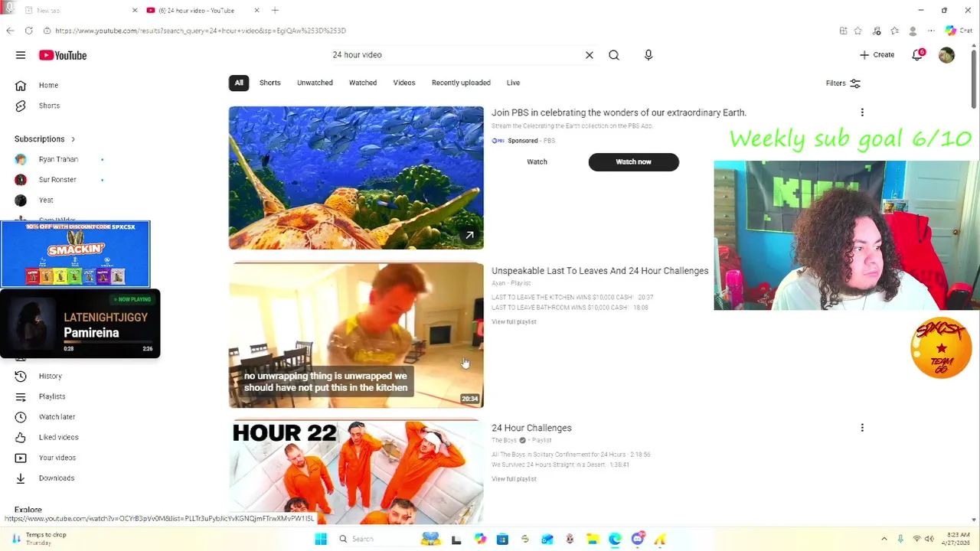Close the 24 hour video YouTube tab

pyautogui.click(x=256, y=10)
